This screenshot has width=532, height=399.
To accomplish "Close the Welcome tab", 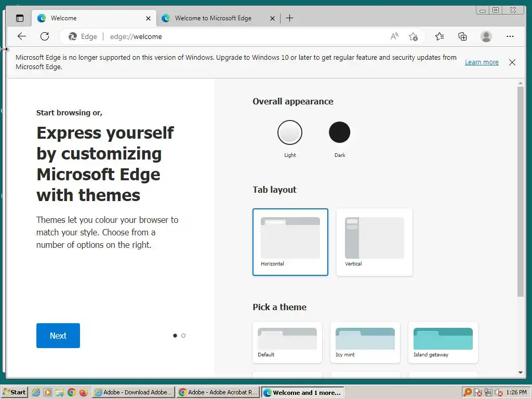I will (x=148, y=18).
